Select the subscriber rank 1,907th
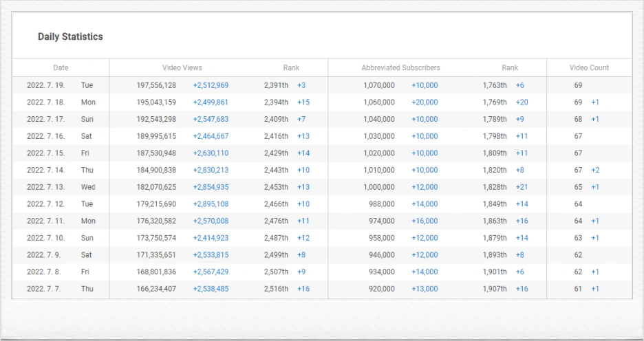Screen dimensions: 644x341 (x=495, y=289)
